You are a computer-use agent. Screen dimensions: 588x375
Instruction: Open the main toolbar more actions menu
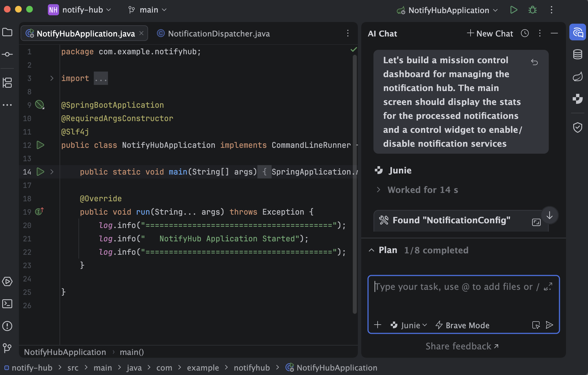(551, 10)
